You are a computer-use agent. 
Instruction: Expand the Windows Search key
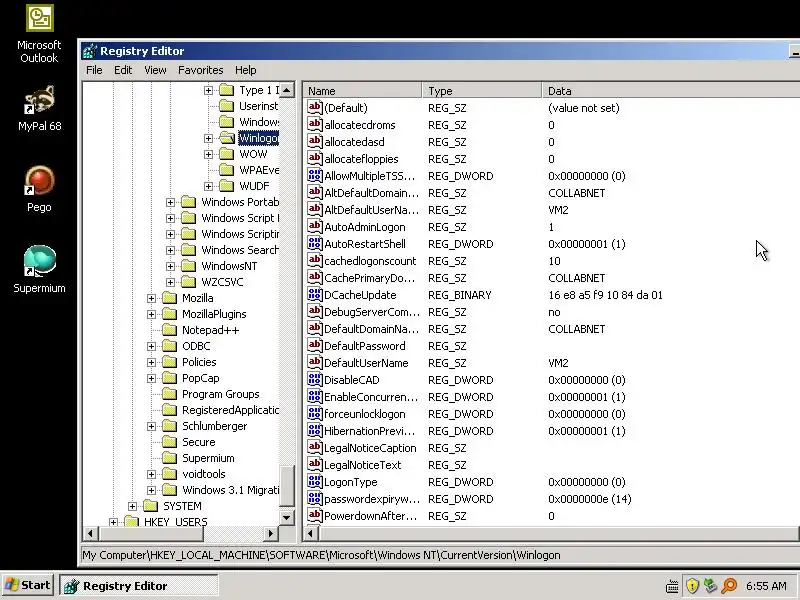(170, 250)
